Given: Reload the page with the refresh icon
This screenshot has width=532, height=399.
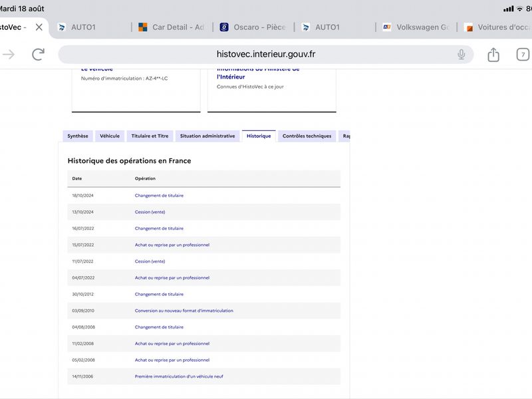Looking at the screenshot, I should pos(39,55).
